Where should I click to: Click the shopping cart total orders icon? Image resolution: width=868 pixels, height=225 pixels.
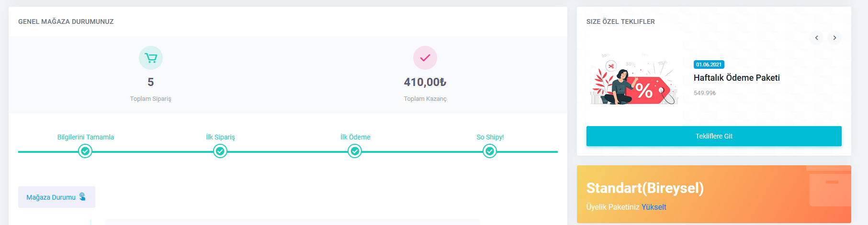pos(151,58)
